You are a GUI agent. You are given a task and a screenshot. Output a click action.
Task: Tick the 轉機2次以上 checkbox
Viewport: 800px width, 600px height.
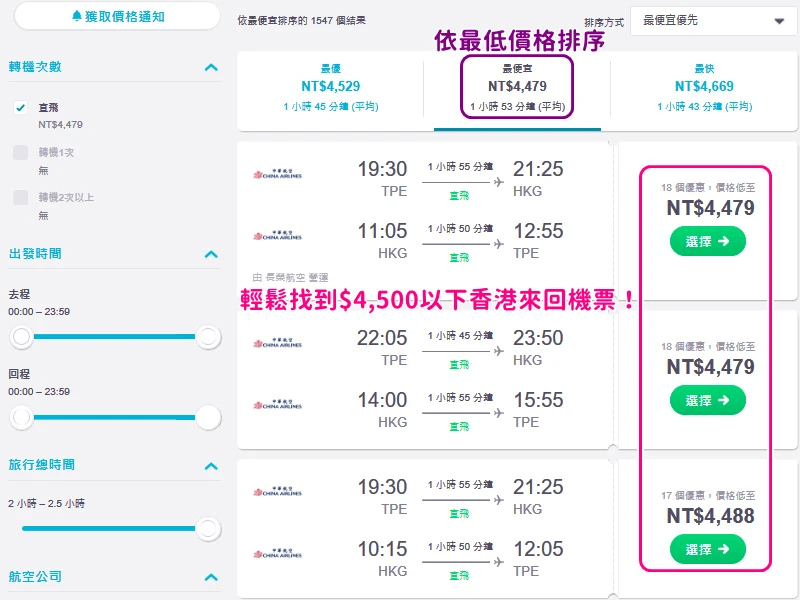pyautogui.click(x=21, y=197)
